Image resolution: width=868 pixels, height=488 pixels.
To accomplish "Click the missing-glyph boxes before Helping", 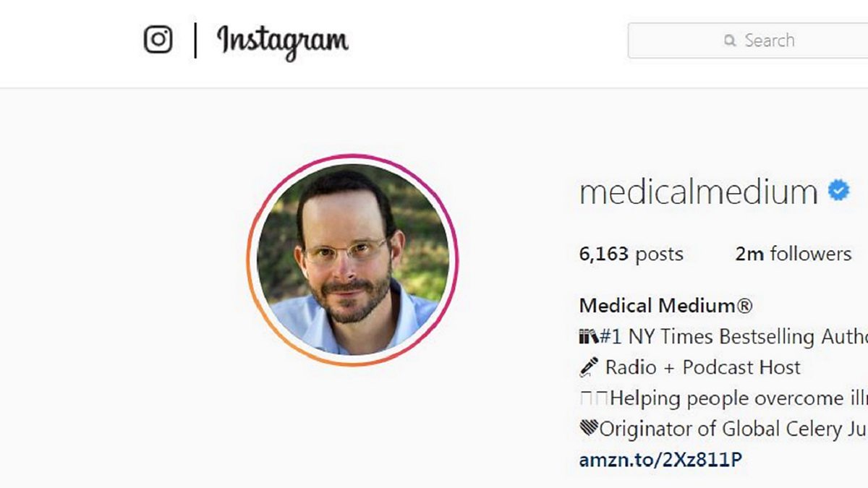I will click(595, 398).
